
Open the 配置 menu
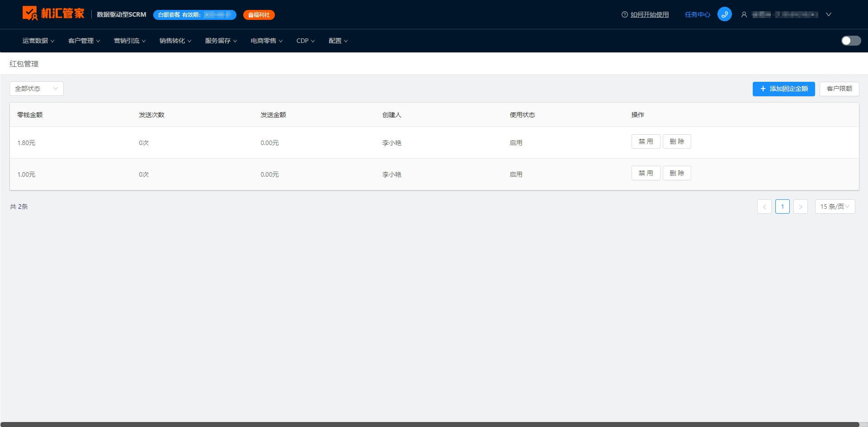pyautogui.click(x=338, y=41)
